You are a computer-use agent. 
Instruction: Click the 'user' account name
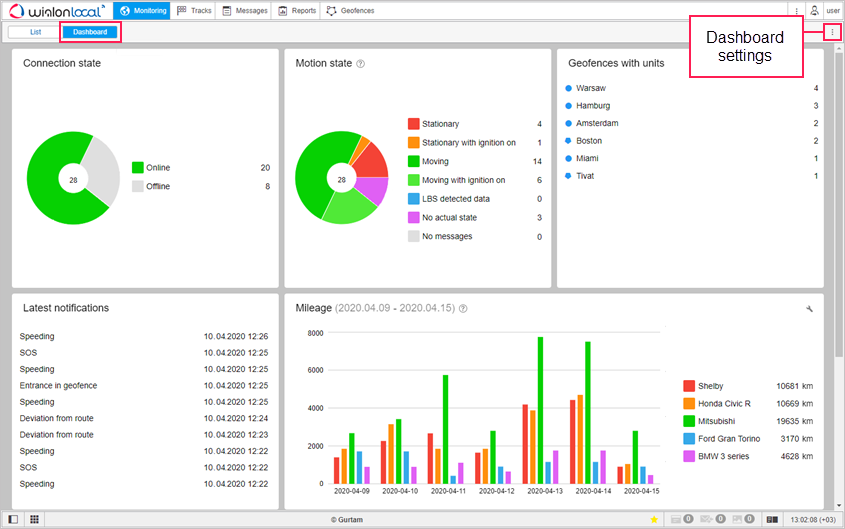[833, 11]
